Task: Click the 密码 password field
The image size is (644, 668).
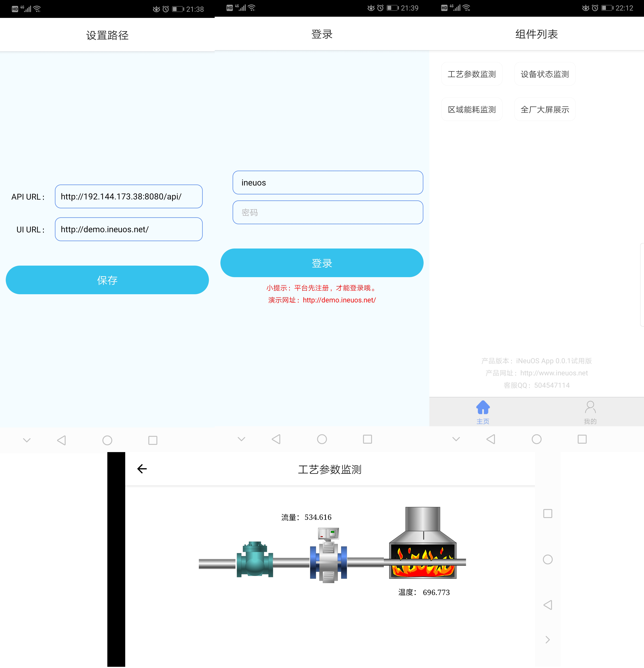Action: [x=327, y=212]
